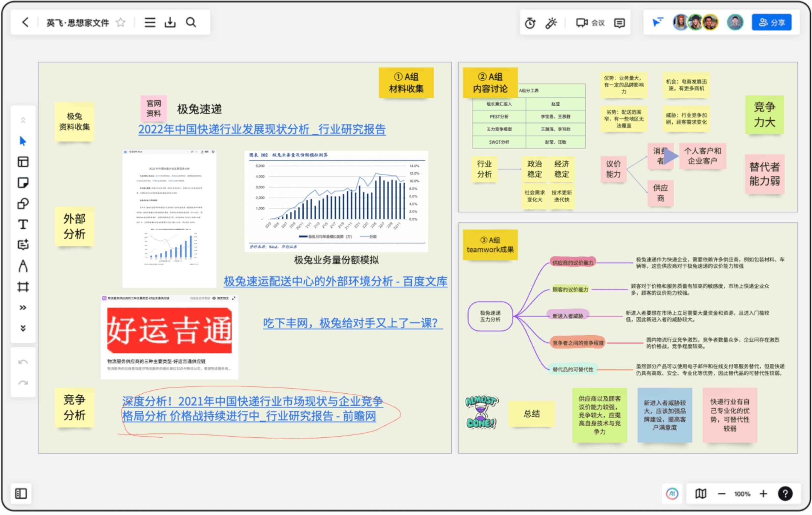The image size is (812, 515).
Task: Open the hamburger menu
Action: [150, 23]
